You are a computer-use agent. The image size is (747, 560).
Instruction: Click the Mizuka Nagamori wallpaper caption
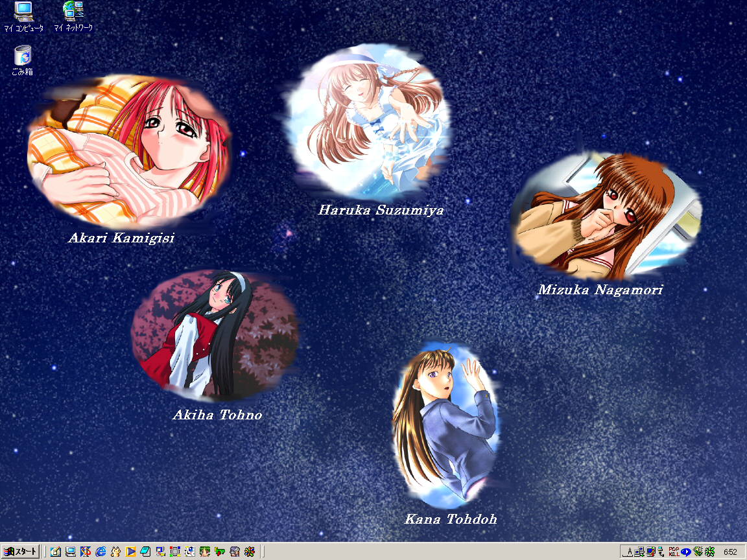(x=600, y=290)
